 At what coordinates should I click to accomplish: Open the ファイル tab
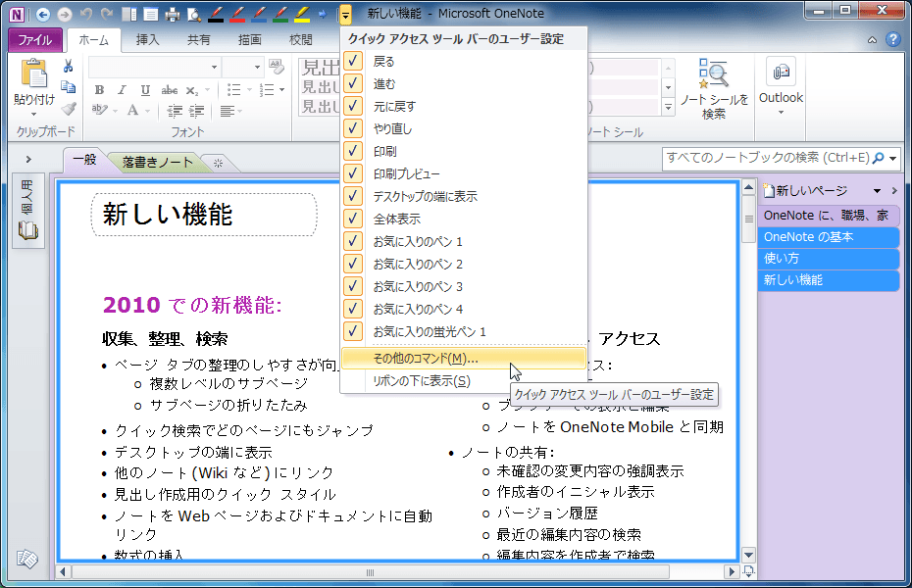coord(35,39)
